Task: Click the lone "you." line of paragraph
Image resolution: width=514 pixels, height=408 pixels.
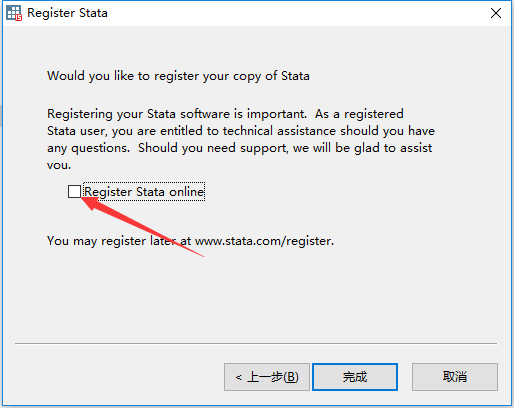Action: point(59,165)
